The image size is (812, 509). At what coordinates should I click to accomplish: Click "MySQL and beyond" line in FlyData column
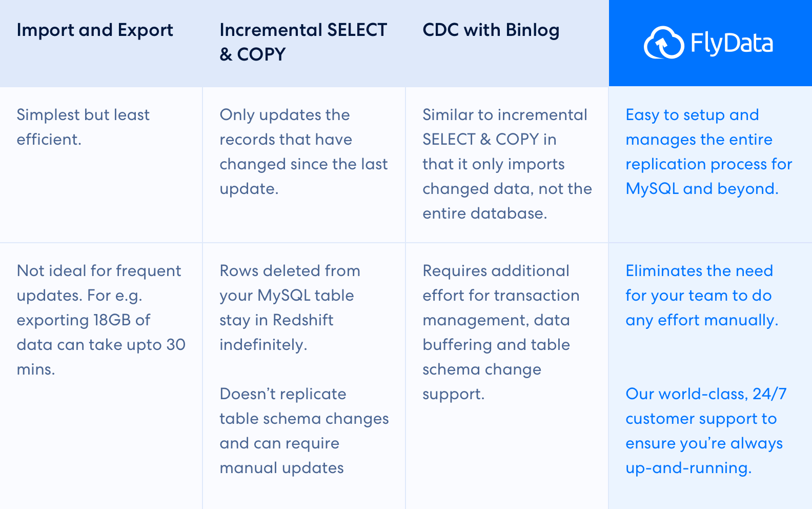tap(702, 189)
